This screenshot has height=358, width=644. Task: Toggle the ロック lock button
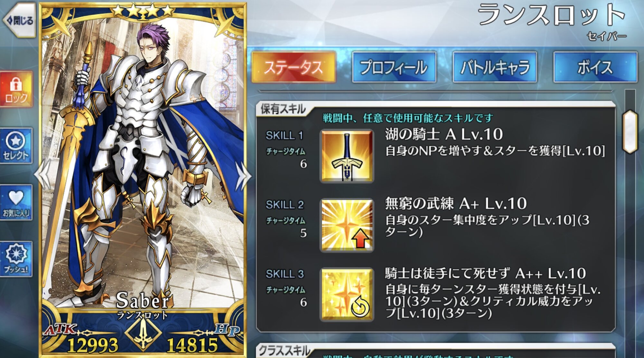16,89
